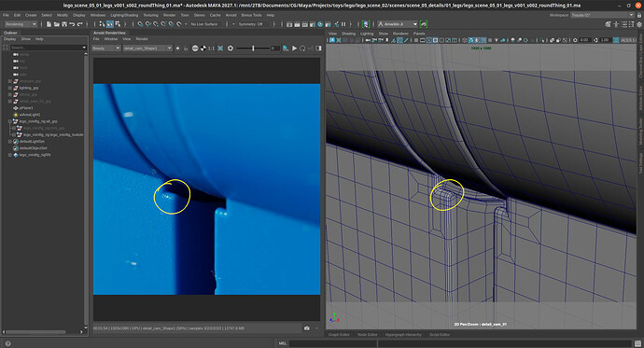Click the crop region icon in the RenderView
644x348 pixels.
(220, 49)
